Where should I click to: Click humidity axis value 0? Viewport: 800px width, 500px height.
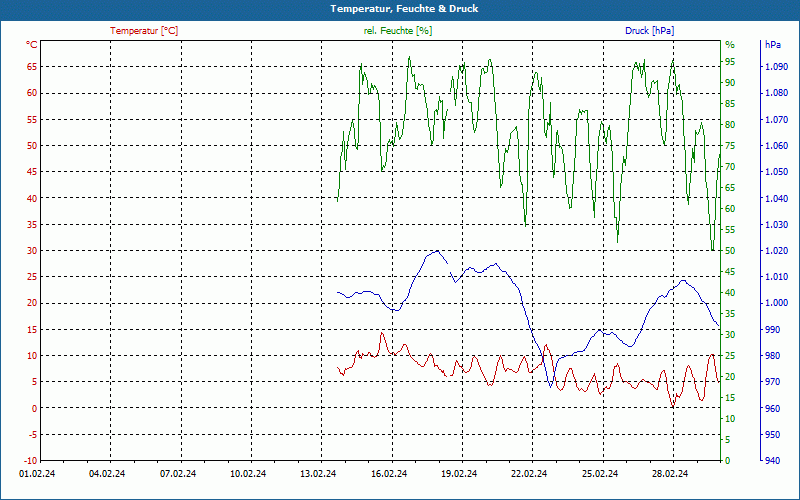pos(728,461)
